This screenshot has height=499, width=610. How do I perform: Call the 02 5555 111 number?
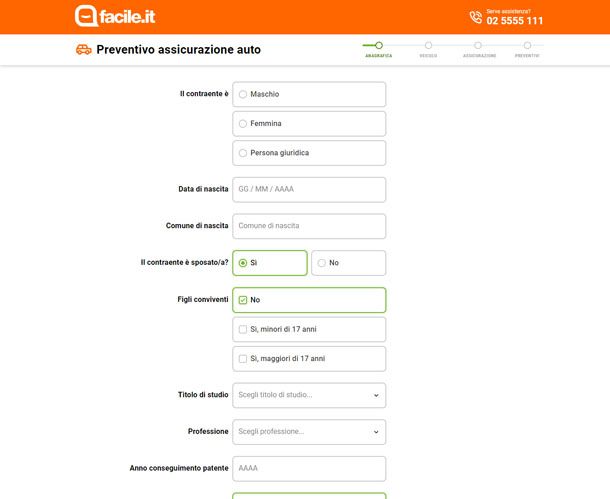515,21
